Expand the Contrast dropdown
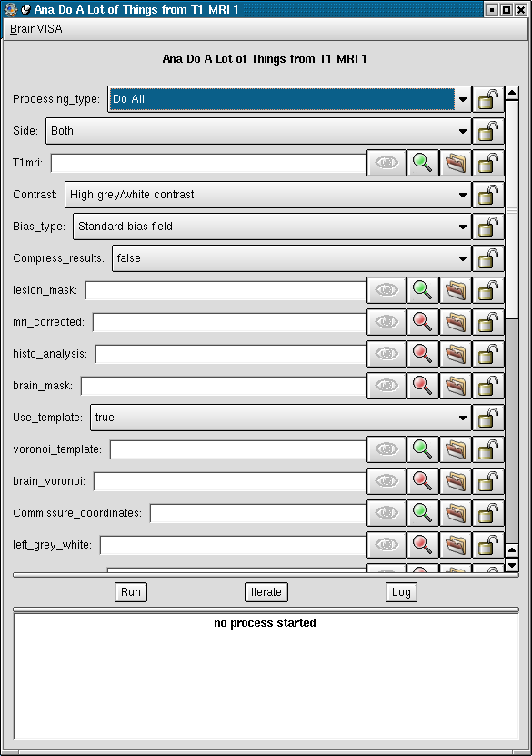 pyautogui.click(x=268, y=195)
